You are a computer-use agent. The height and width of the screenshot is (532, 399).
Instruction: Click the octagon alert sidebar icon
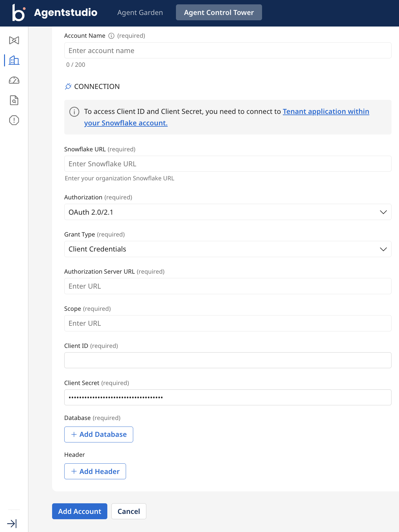click(14, 120)
